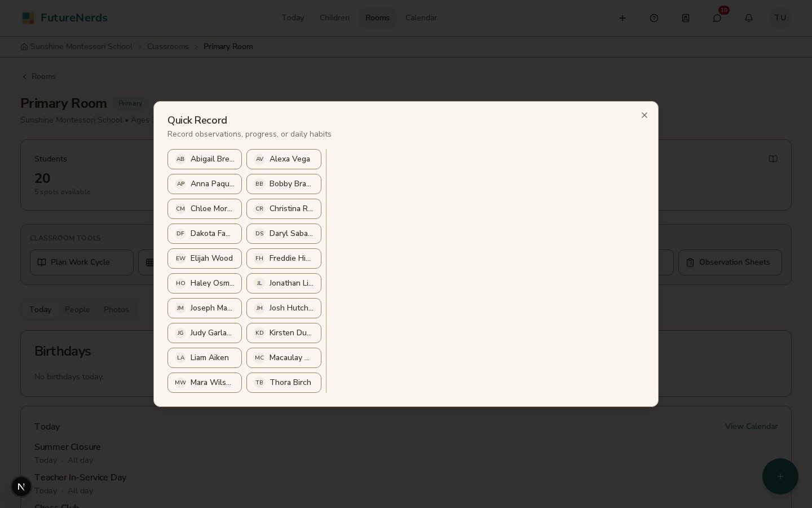Click the green floating plus button
This screenshot has height=508, width=812.
click(780, 476)
